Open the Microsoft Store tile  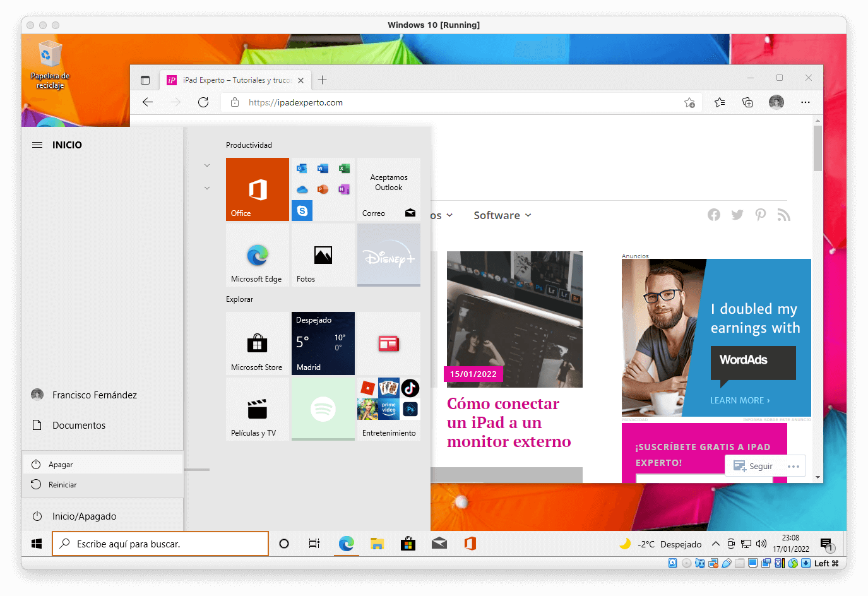pos(257,343)
